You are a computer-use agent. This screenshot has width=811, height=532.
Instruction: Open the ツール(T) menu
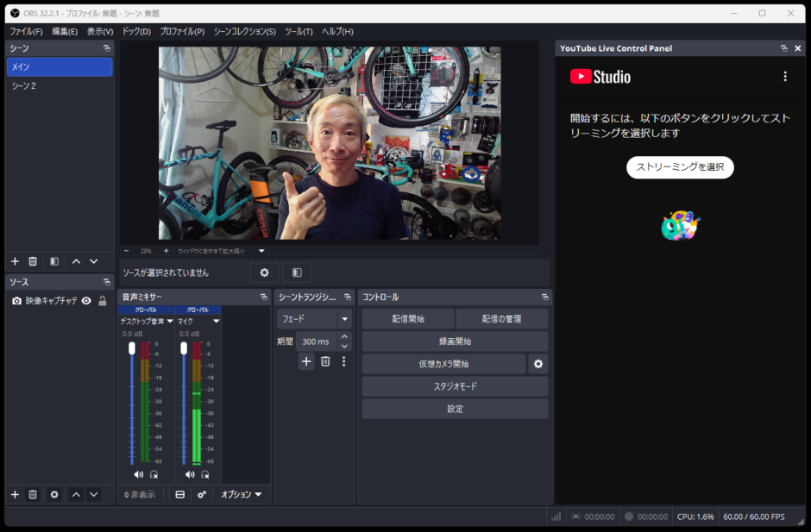tap(299, 32)
